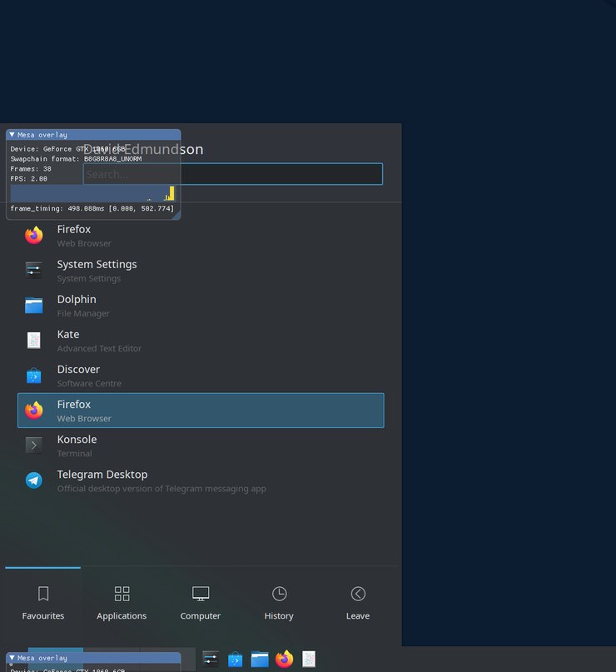
Task: Click the 'Frames: 38' overlay text
Action: tap(31, 169)
